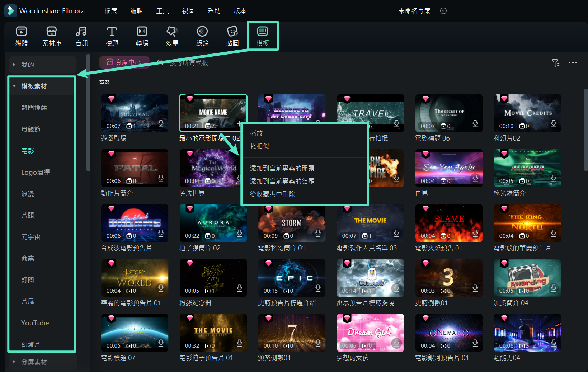Download the 合成波電影預告片 template
This screenshot has height=372, width=588.
161,233
